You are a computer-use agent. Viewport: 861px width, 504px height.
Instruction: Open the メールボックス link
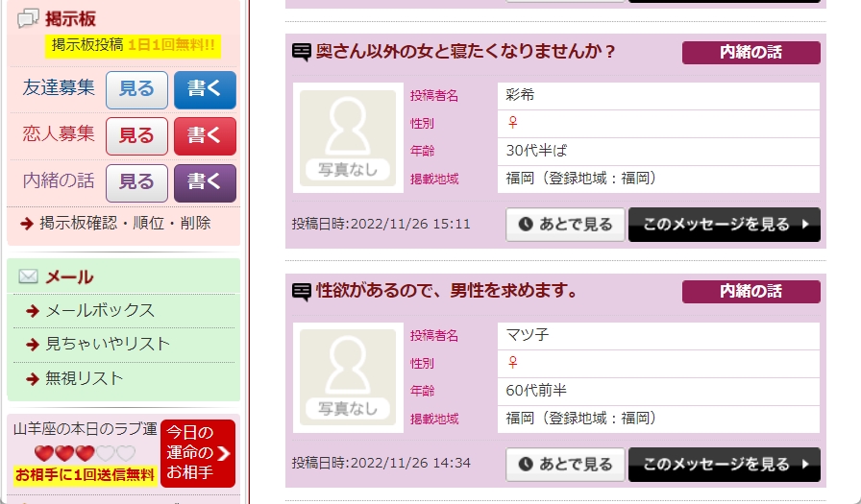pyautogui.click(x=100, y=310)
